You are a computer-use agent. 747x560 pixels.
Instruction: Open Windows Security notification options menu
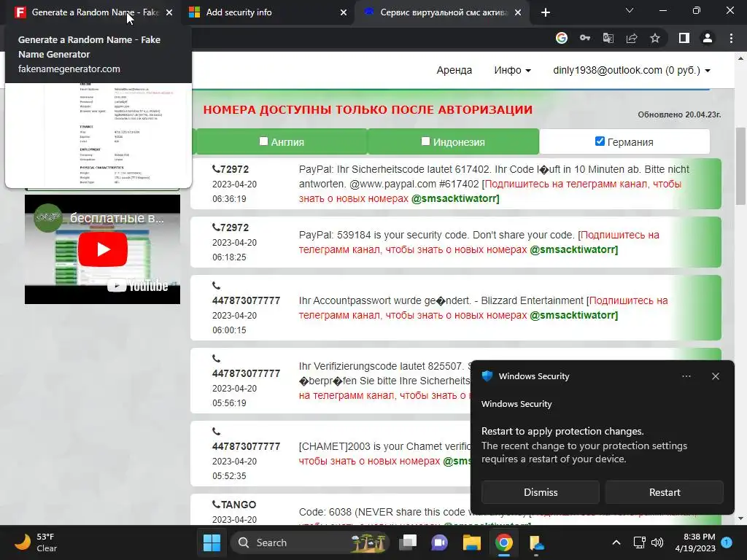[686, 376]
